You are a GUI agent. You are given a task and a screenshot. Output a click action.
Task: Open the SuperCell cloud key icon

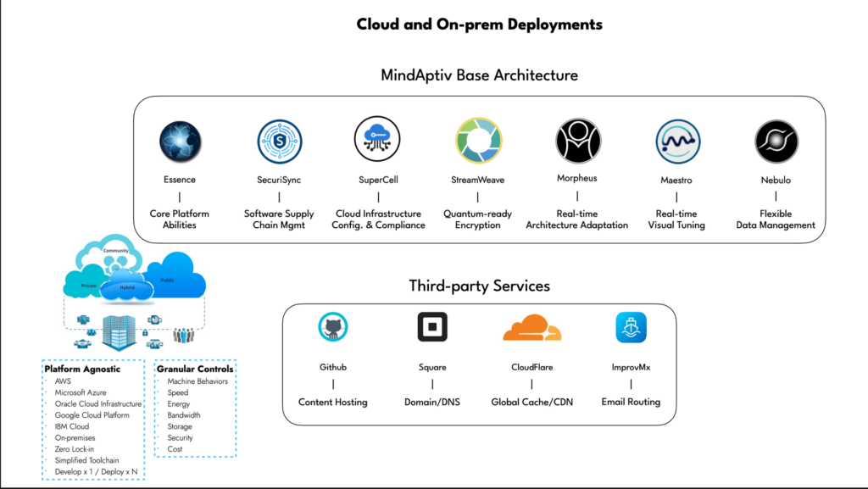click(378, 140)
